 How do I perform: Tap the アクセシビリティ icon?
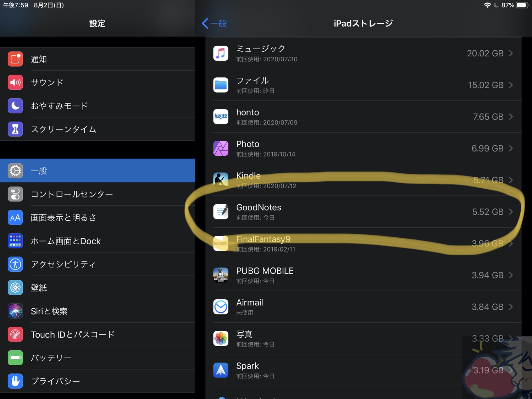click(x=15, y=265)
